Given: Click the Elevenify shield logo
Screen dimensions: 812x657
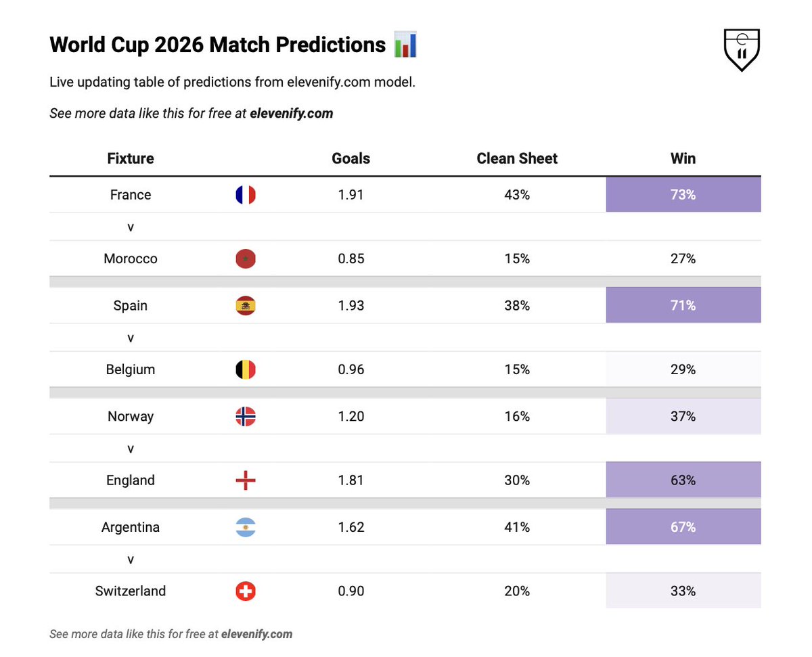Looking at the screenshot, I should (742, 49).
